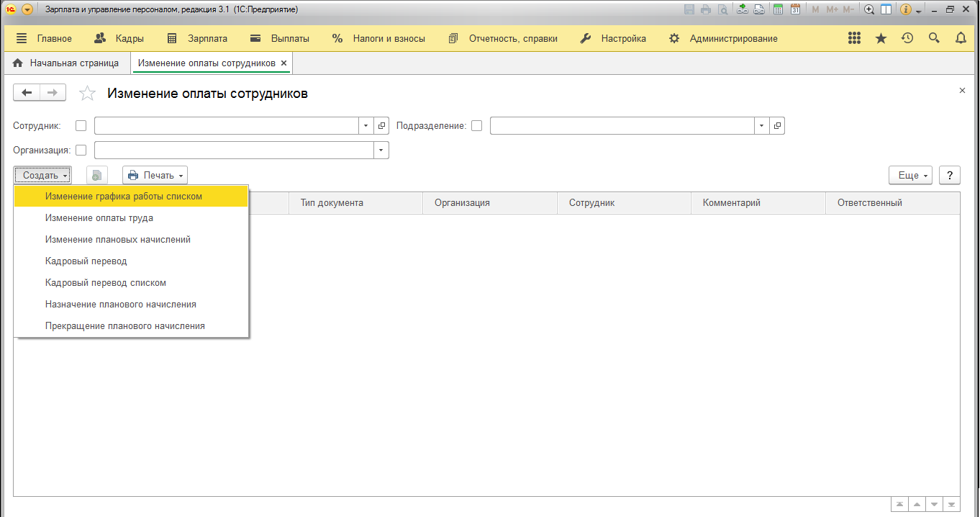Screen dimensions: 980x517
Task: Expand the Организация field dropdown arrow
Action: coord(381,150)
